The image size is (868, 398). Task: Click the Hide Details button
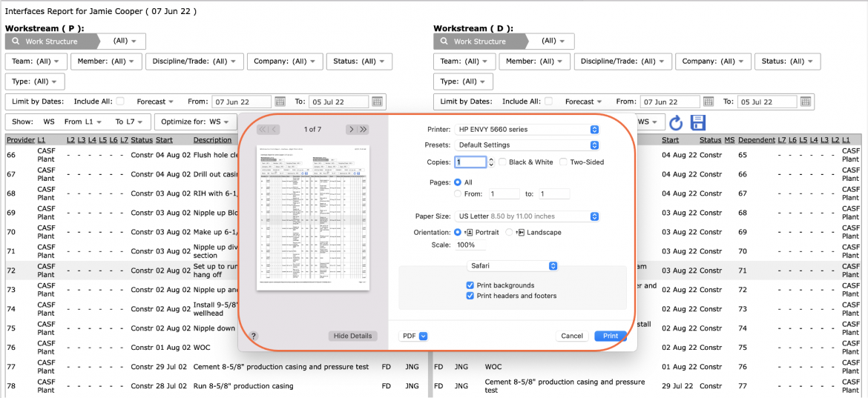(x=352, y=336)
